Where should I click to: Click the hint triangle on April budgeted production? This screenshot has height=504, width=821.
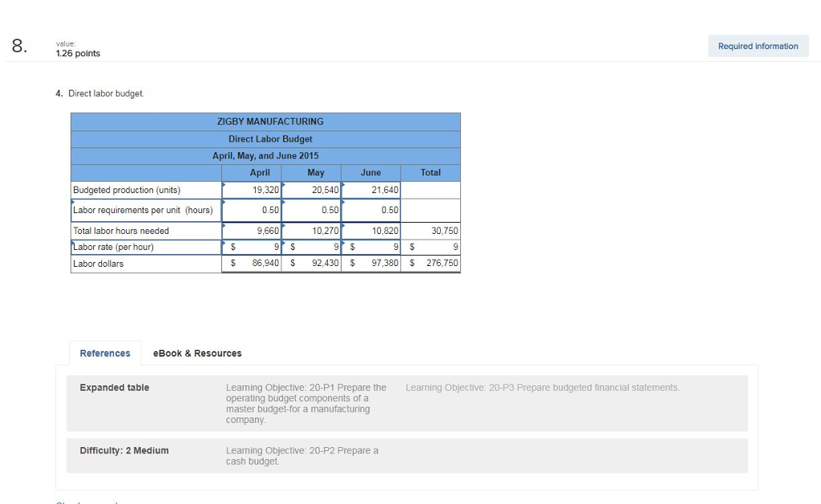[x=224, y=183]
